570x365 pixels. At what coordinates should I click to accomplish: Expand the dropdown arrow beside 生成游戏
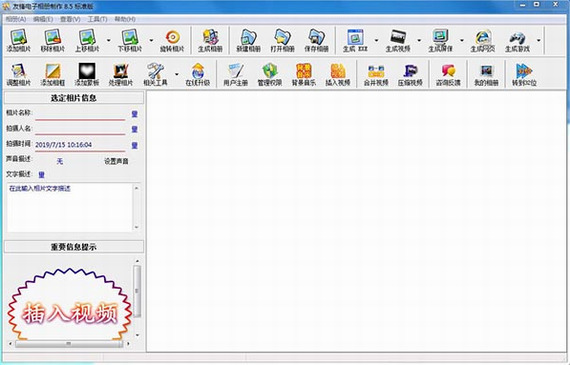[x=539, y=40]
